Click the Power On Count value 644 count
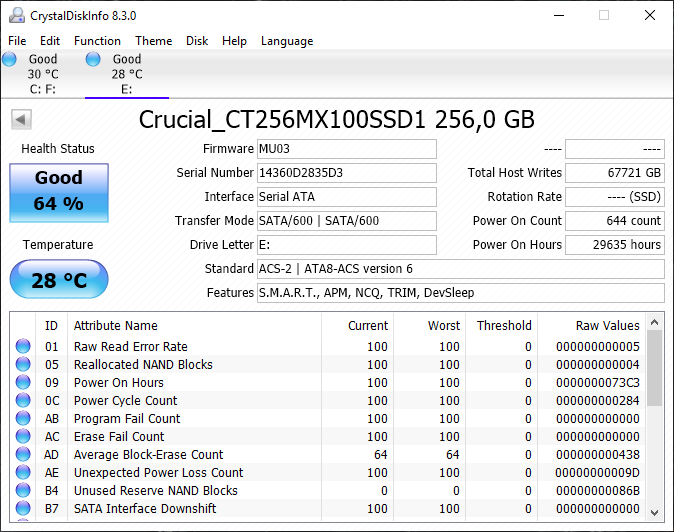This screenshot has width=674, height=532. (615, 221)
